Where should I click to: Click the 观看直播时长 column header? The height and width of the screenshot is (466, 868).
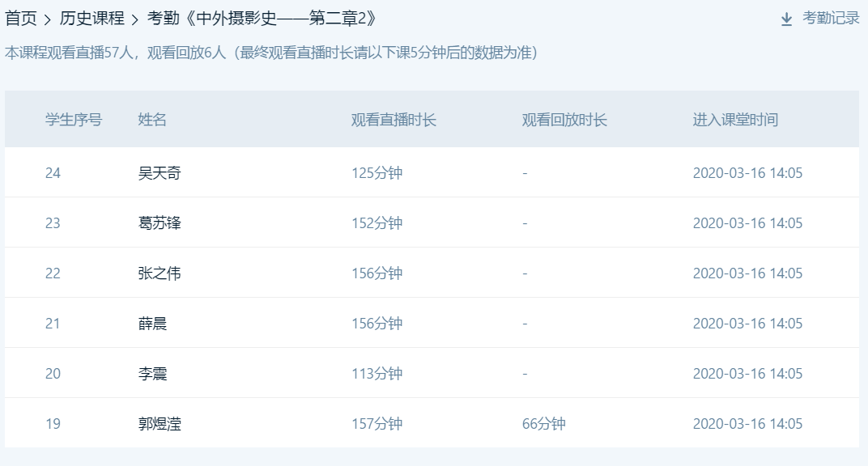(394, 120)
